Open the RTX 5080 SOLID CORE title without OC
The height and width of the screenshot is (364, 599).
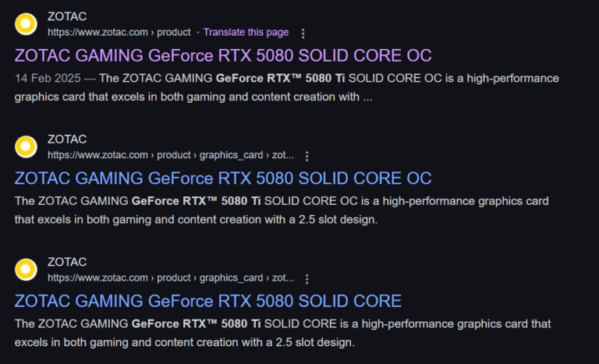[x=207, y=302]
